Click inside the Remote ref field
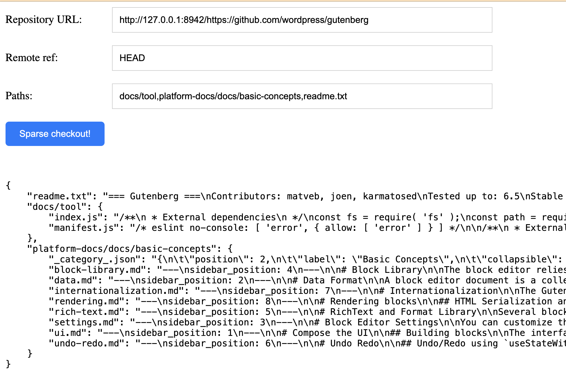 pos(302,58)
